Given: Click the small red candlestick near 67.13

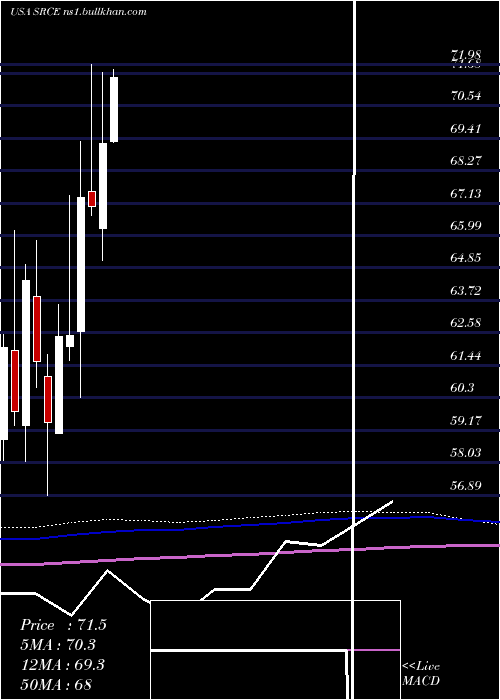Looking at the screenshot, I should (x=92, y=199).
